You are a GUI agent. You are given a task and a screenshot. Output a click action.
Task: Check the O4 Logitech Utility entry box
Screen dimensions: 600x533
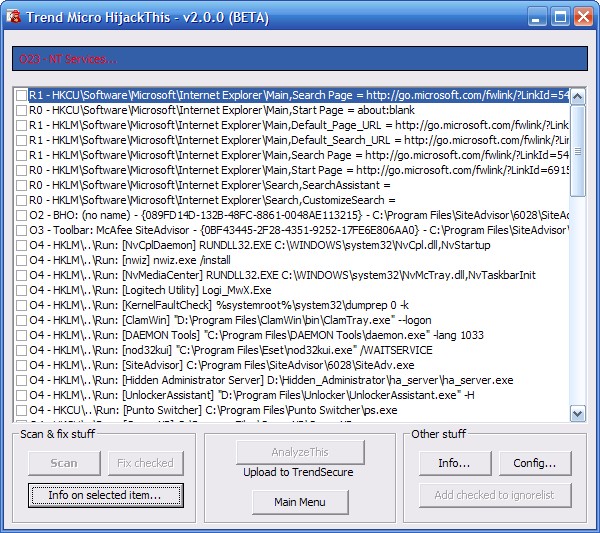tap(21, 290)
